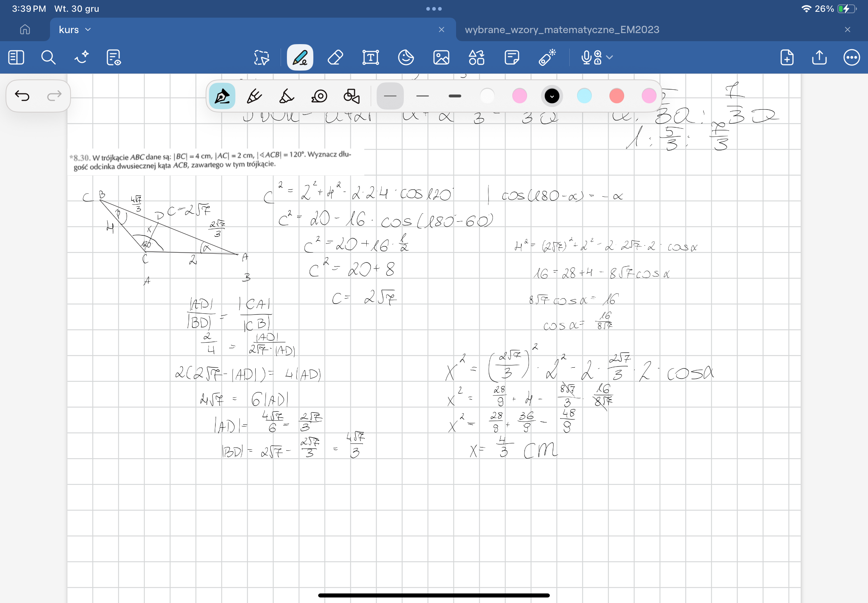Open the search magnifier
868x603 pixels.
tap(48, 57)
